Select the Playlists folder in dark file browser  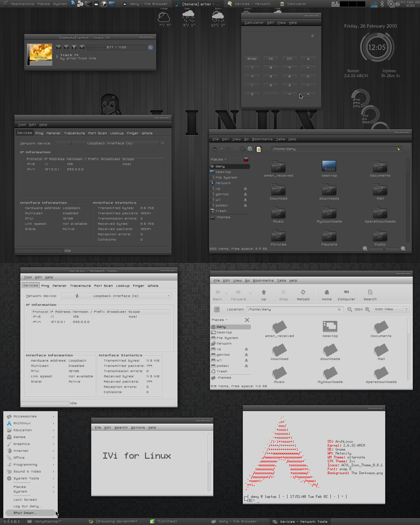click(x=329, y=238)
